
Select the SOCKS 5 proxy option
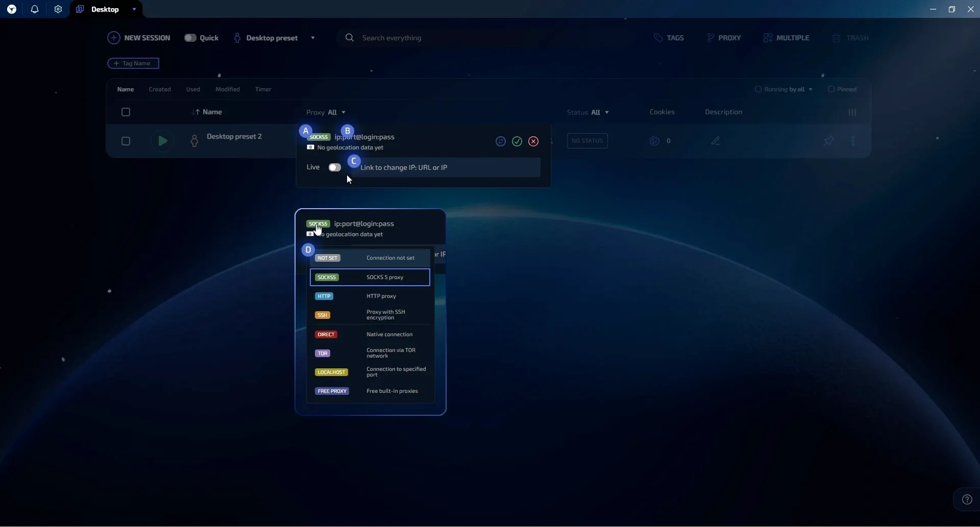point(370,278)
